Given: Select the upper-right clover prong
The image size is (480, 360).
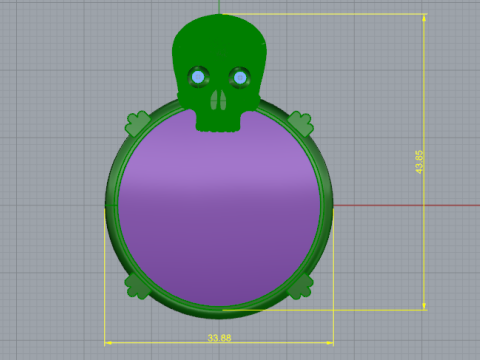Looking at the screenshot, I should 301,124.
